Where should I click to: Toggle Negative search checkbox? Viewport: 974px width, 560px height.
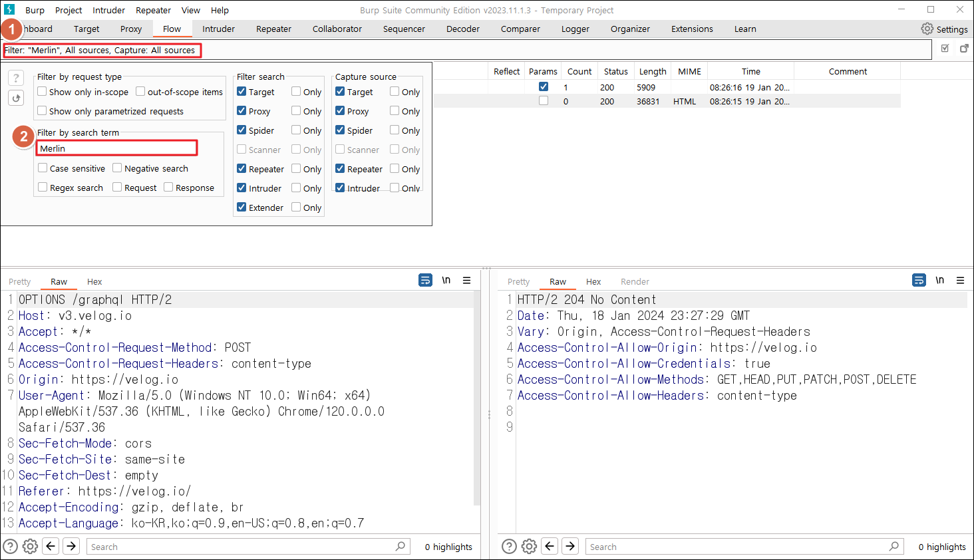(x=117, y=168)
